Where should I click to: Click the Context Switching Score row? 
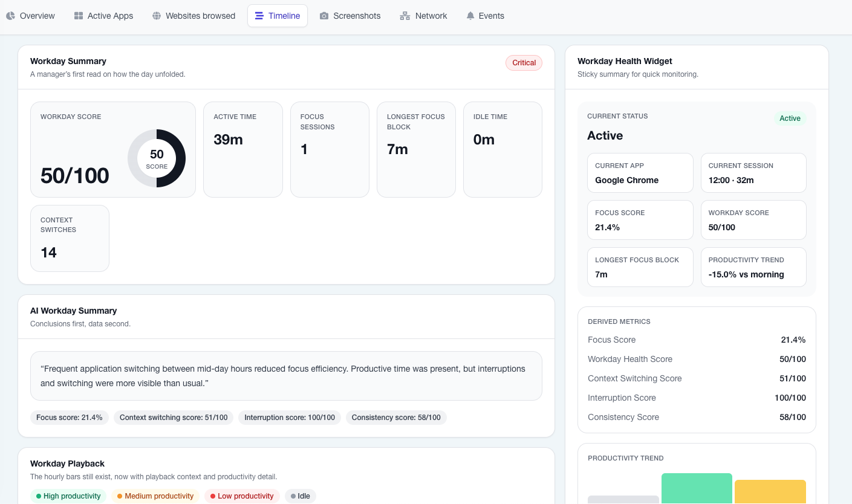pyautogui.click(x=697, y=378)
